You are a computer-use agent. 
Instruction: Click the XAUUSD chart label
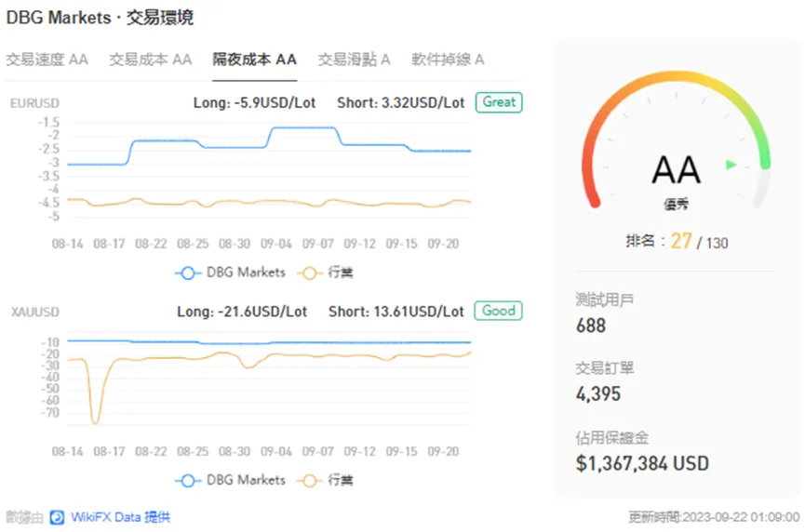[35, 312]
